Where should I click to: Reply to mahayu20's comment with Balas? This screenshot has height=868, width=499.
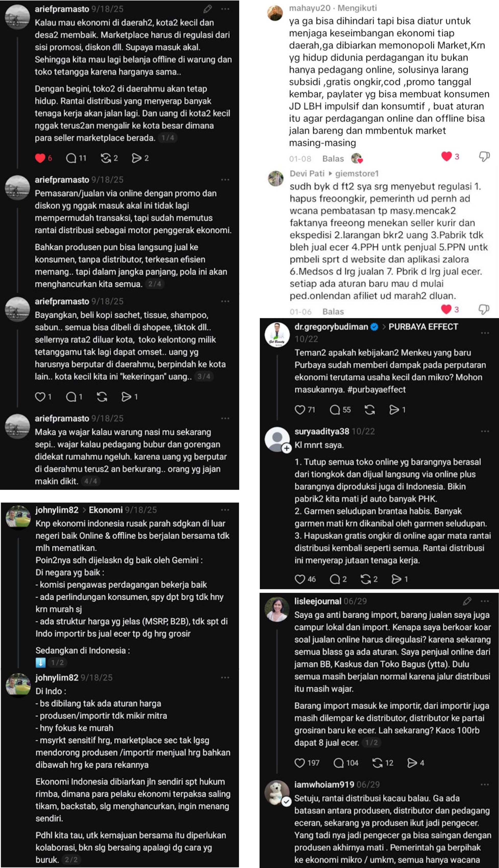tap(333, 159)
